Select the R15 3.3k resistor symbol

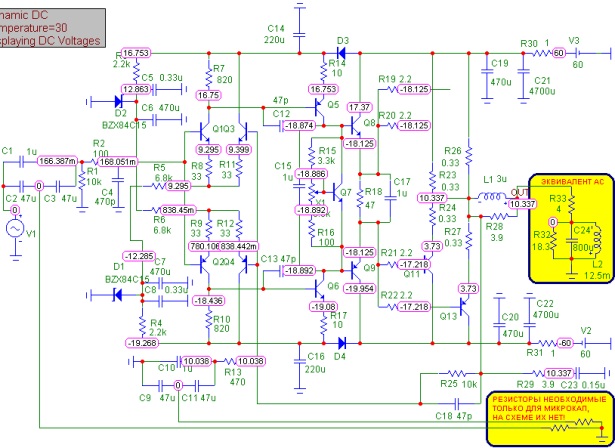click(312, 157)
